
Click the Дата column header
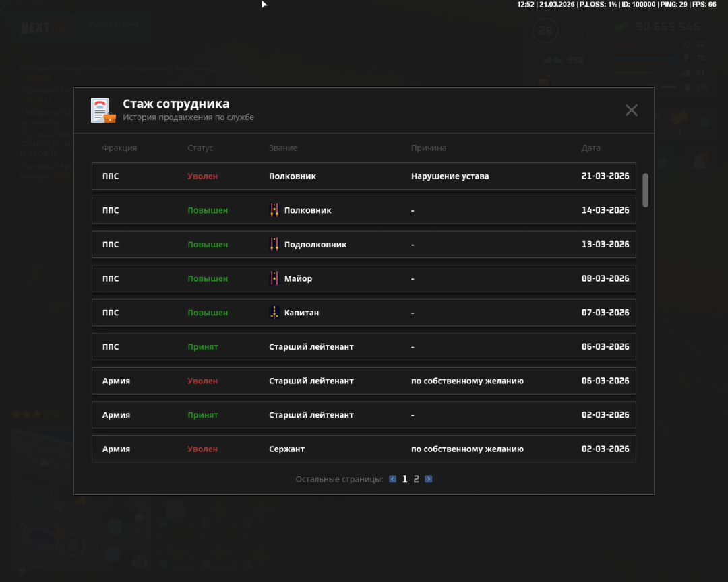(x=590, y=148)
